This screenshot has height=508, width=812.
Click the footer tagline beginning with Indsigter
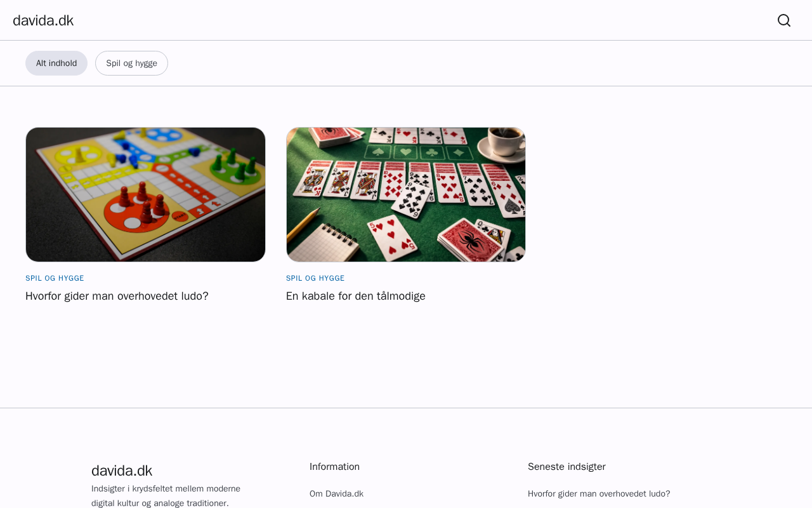tap(166, 496)
